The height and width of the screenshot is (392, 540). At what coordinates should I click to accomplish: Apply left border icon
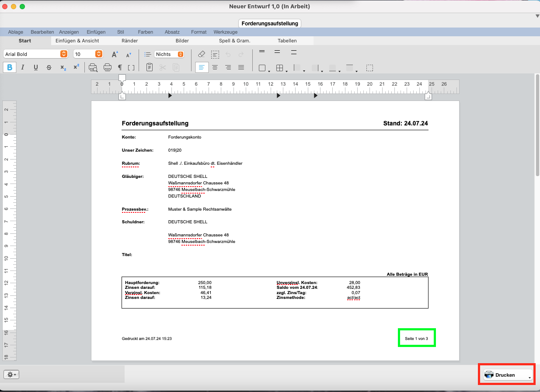(297, 68)
